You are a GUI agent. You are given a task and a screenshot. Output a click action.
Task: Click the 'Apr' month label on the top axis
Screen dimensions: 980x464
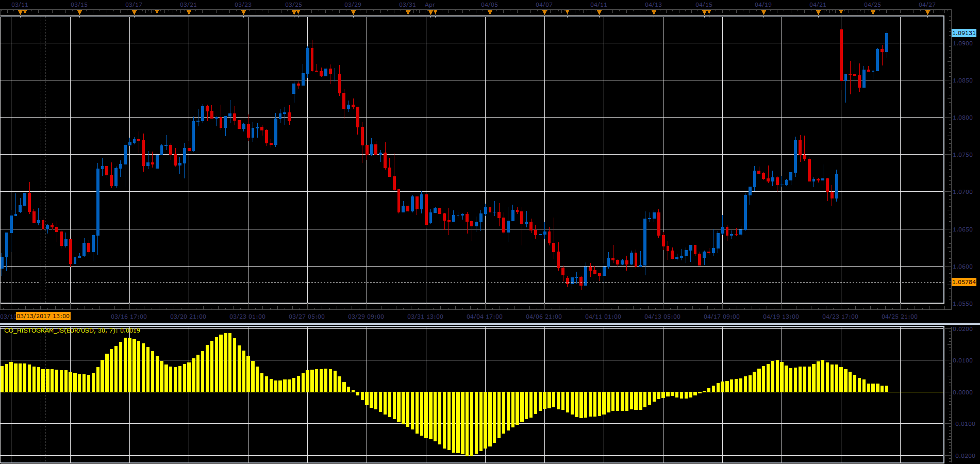click(x=430, y=5)
